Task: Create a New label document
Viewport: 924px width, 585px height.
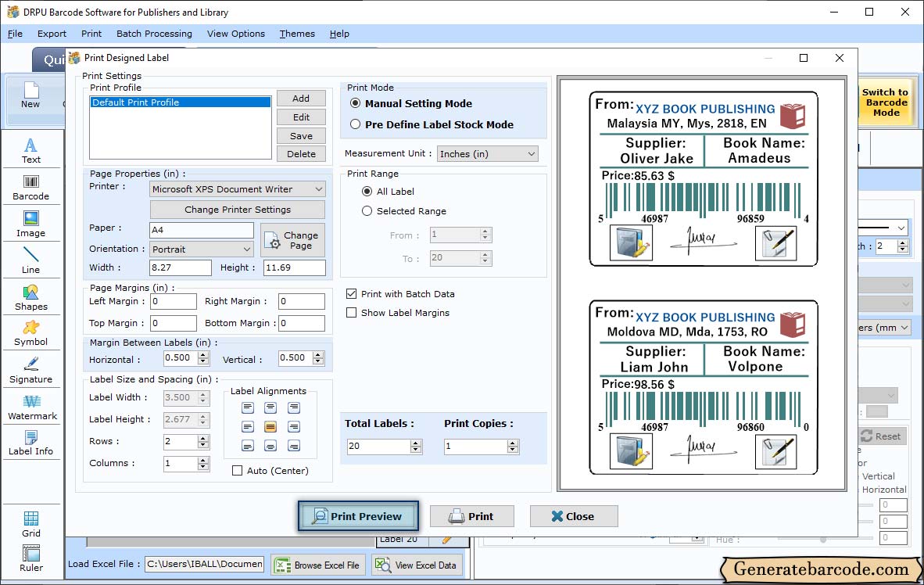Action: coord(30,95)
